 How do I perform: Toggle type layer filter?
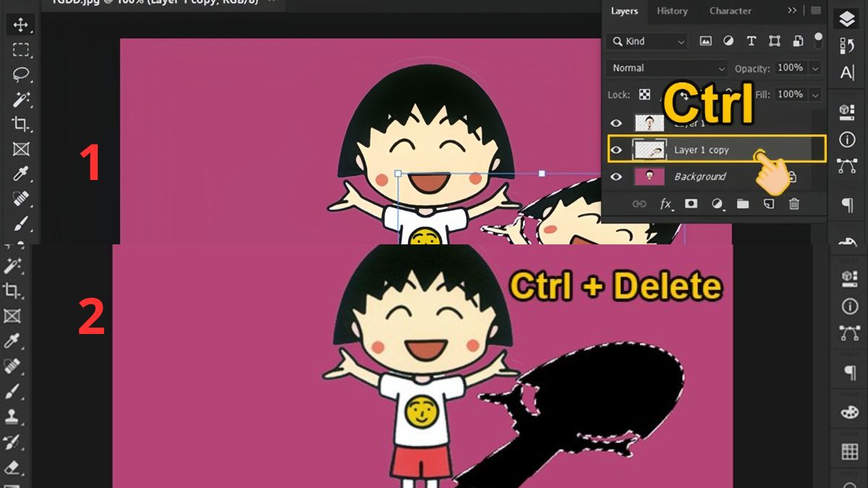tap(752, 41)
